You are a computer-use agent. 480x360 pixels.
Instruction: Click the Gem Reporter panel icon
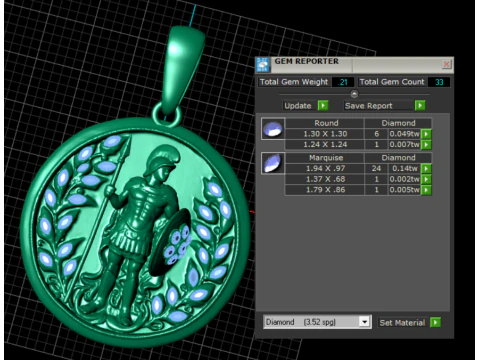[263, 64]
